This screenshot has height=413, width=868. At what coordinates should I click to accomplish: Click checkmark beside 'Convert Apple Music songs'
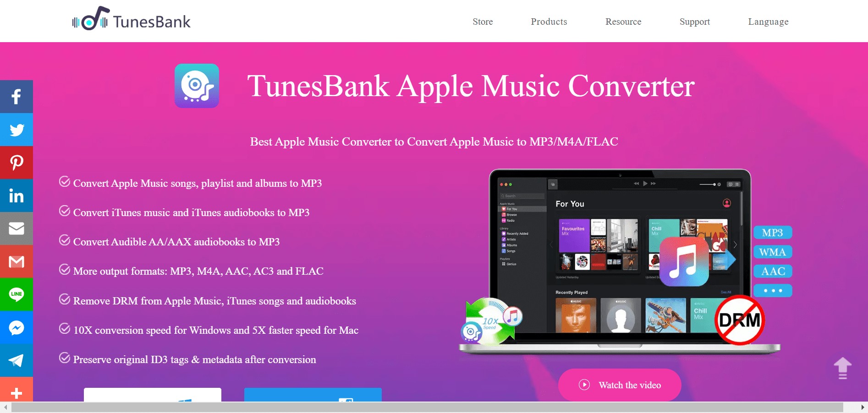click(x=65, y=182)
